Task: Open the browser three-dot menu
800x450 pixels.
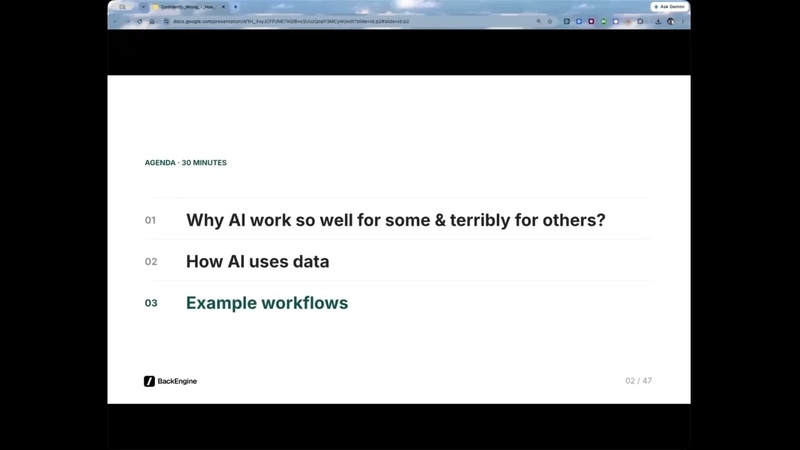Action: 682,21
